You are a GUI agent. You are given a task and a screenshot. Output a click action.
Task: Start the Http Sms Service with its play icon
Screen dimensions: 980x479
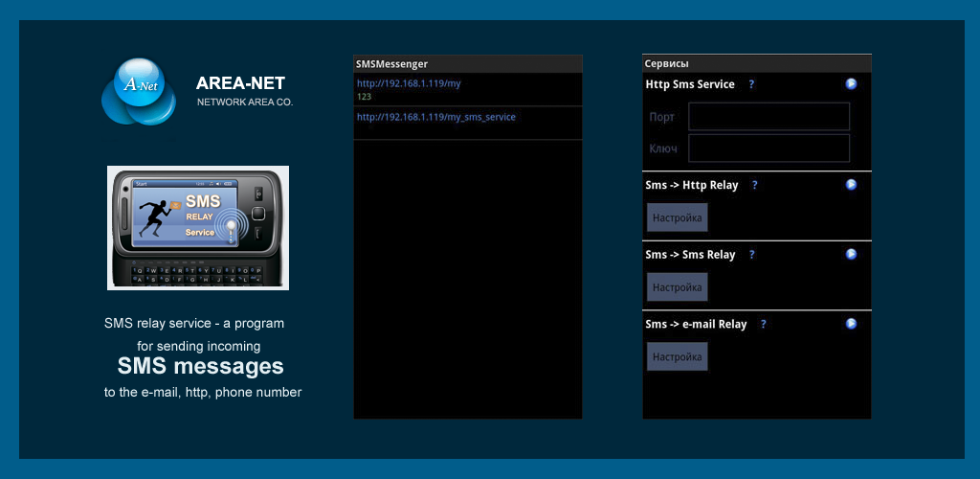(x=851, y=84)
